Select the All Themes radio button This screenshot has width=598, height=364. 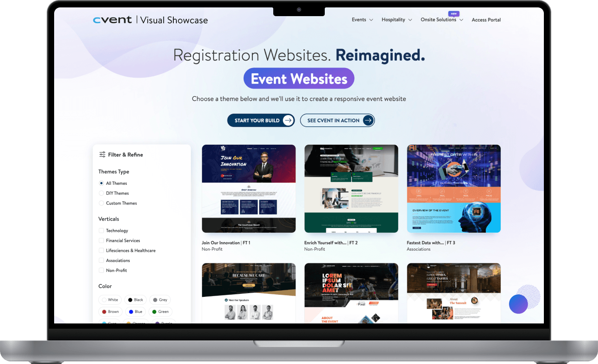(101, 184)
